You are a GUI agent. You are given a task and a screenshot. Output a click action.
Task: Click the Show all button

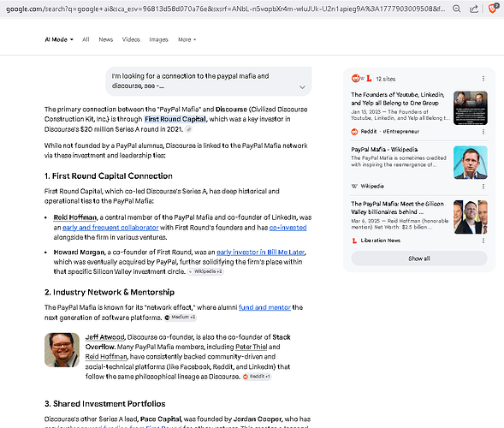click(419, 259)
